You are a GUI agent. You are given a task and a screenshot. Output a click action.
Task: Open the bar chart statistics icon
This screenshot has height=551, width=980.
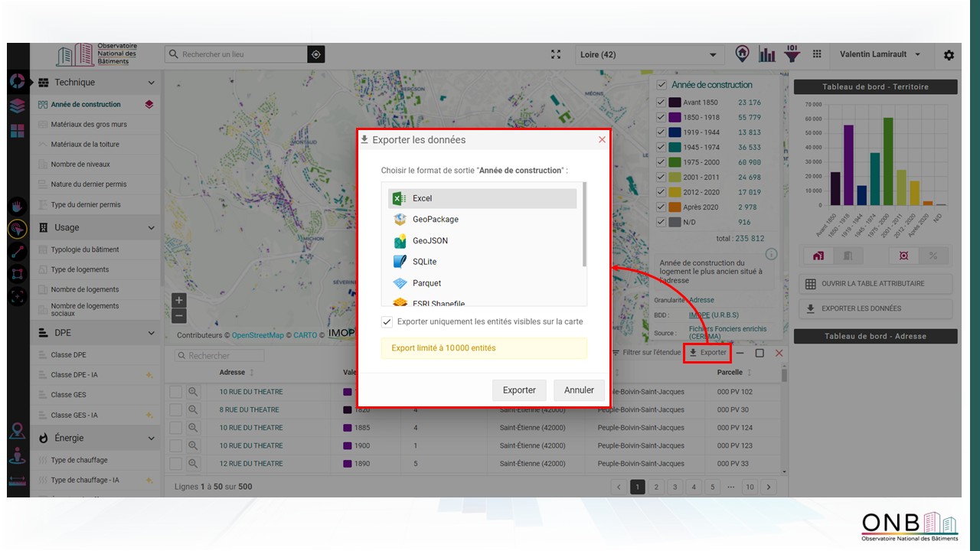[x=766, y=54]
